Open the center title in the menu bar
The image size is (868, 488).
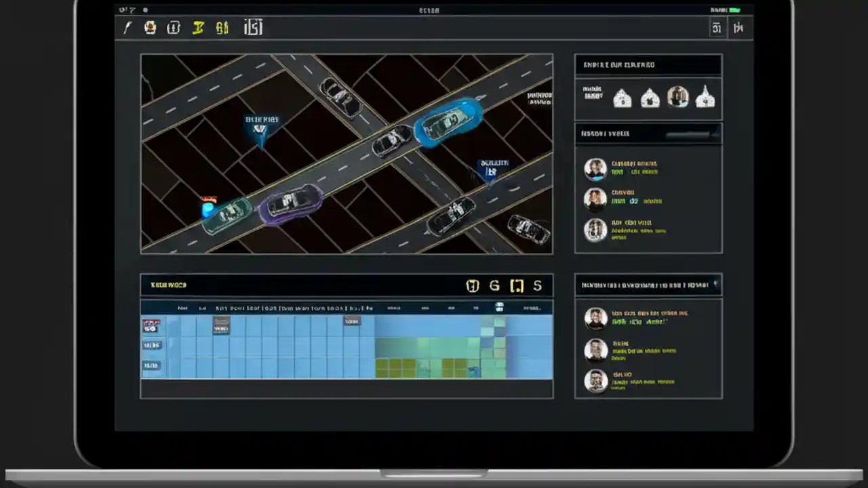pos(429,10)
